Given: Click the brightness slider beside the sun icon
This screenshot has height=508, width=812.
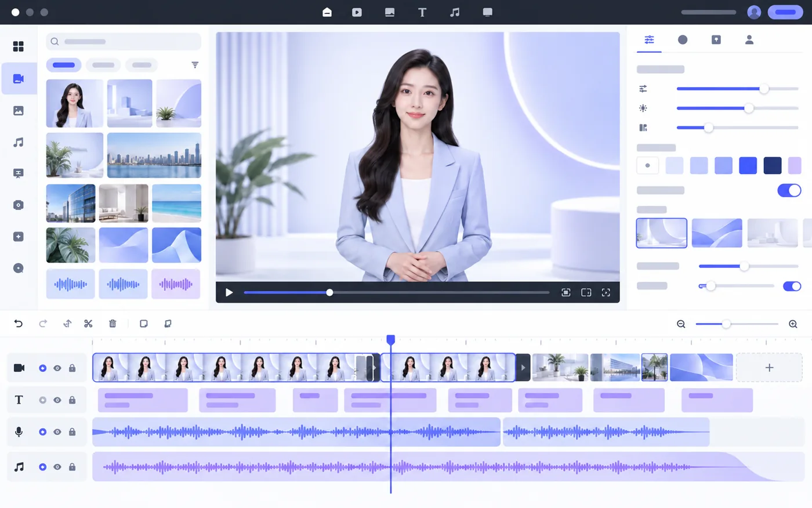Looking at the screenshot, I should [738, 108].
